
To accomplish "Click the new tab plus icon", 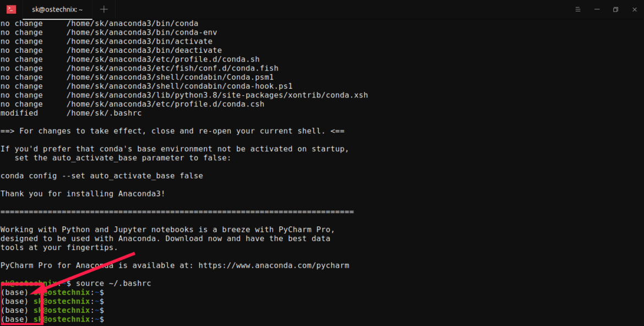I will [x=103, y=9].
